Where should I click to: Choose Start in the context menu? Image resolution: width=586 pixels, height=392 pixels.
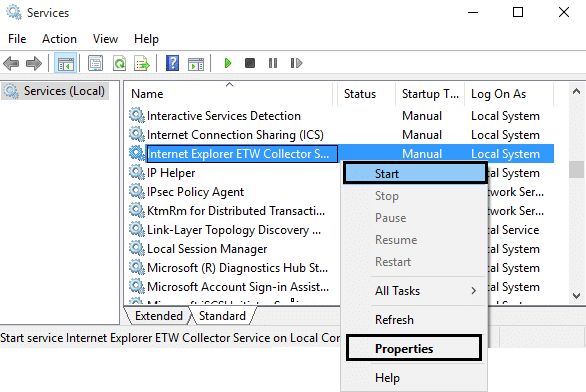tap(416, 174)
